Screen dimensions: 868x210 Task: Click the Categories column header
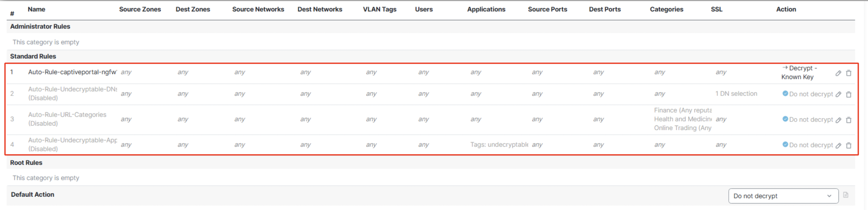[666, 9]
